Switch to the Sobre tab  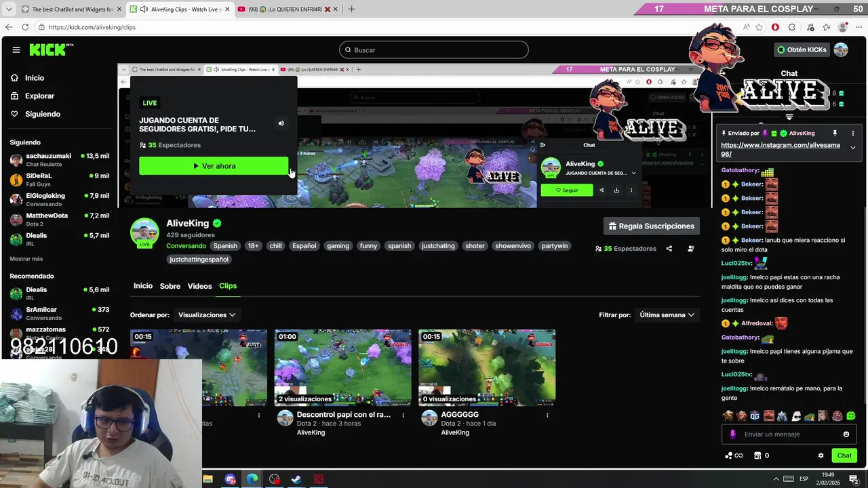click(x=170, y=286)
